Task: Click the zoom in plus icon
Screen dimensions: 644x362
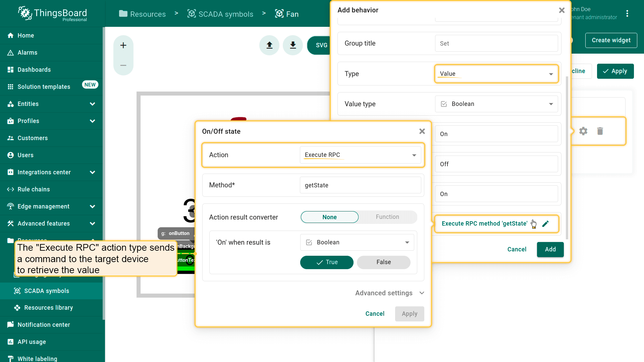Action: 123,45
